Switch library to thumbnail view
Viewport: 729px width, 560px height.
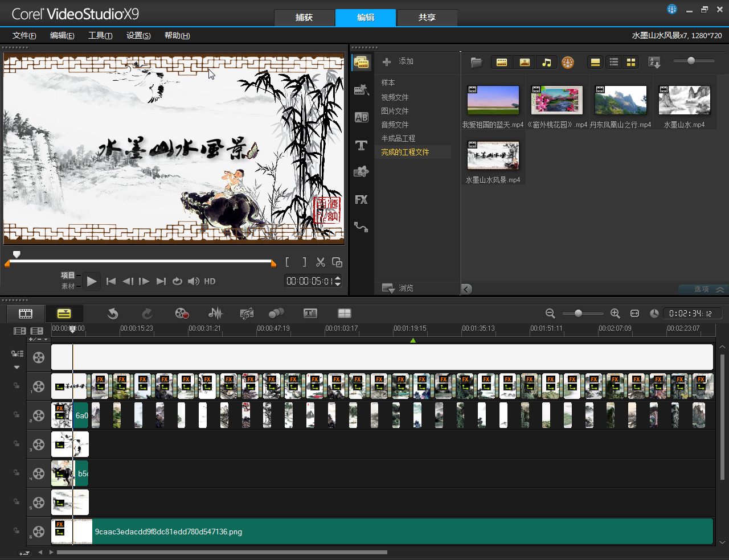pos(631,63)
